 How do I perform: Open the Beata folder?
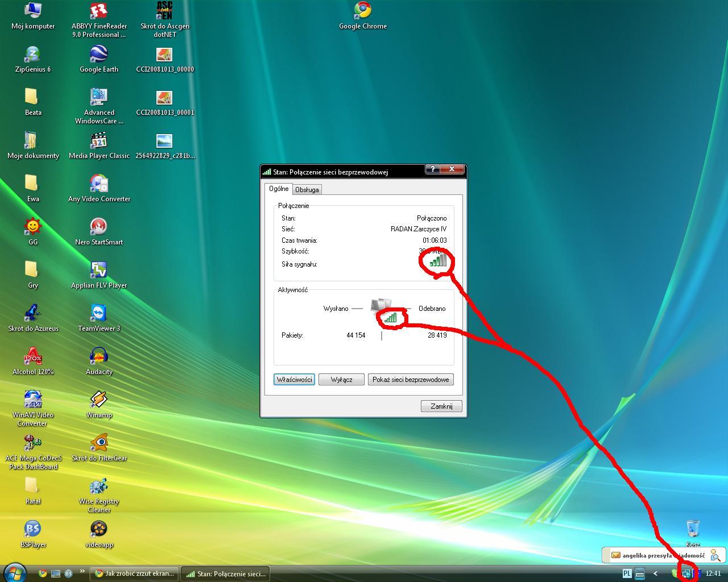click(33, 102)
